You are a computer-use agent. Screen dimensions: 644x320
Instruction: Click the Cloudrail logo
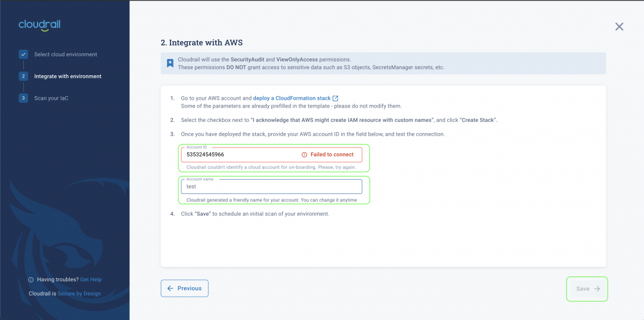[x=39, y=25]
